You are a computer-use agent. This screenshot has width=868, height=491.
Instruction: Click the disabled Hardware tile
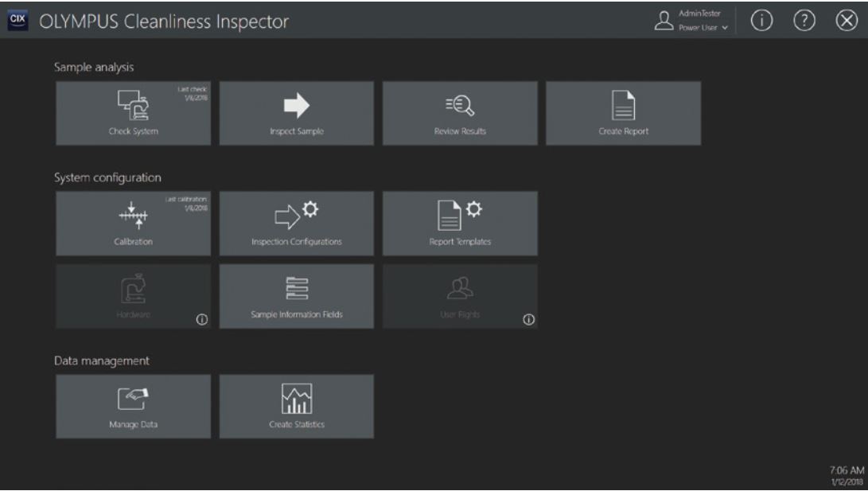[x=133, y=296]
